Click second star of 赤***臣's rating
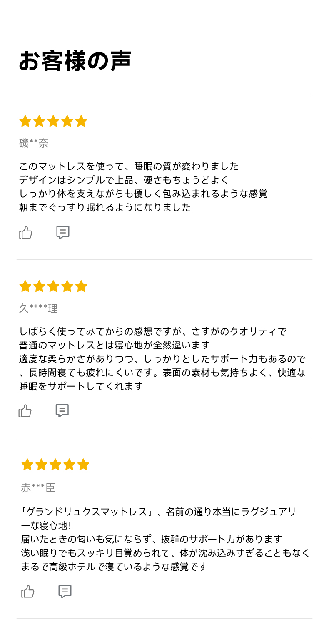 (41, 465)
